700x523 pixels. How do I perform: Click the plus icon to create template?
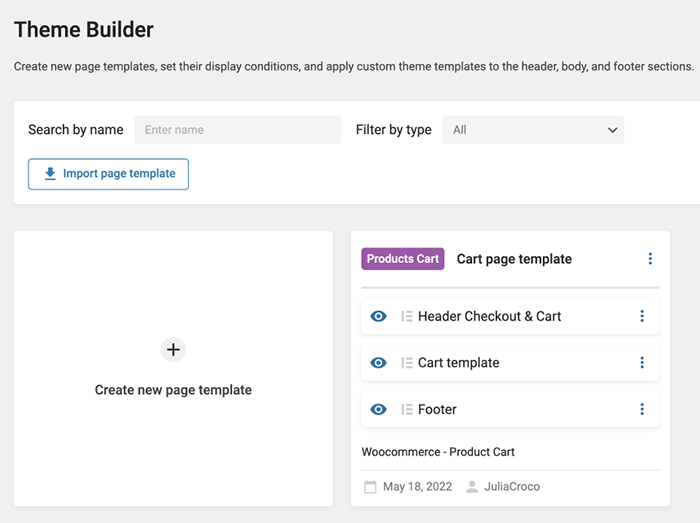click(x=173, y=349)
